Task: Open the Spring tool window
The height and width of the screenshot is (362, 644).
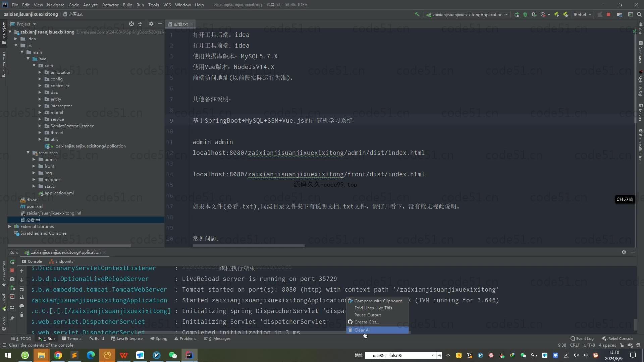Action: pos(159,339)
